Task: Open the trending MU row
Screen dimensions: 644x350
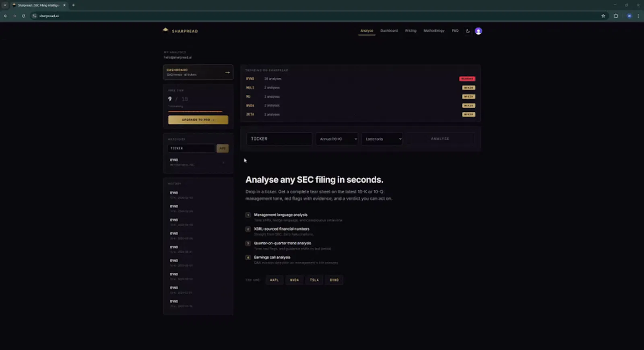Action: (360, 97)
